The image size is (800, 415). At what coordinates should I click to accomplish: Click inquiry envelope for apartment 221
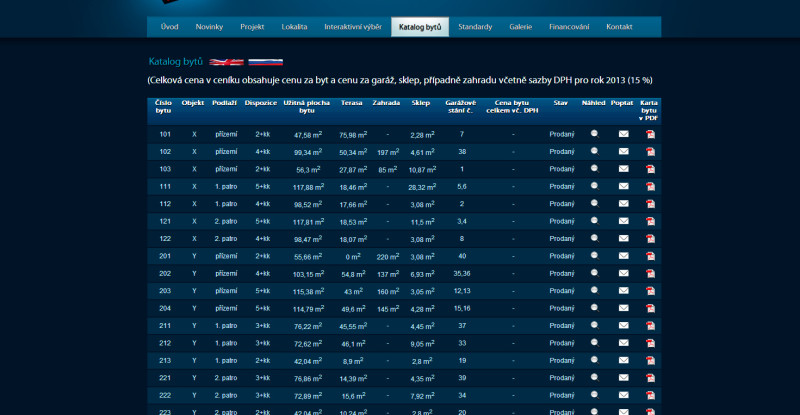pos(623,377)
